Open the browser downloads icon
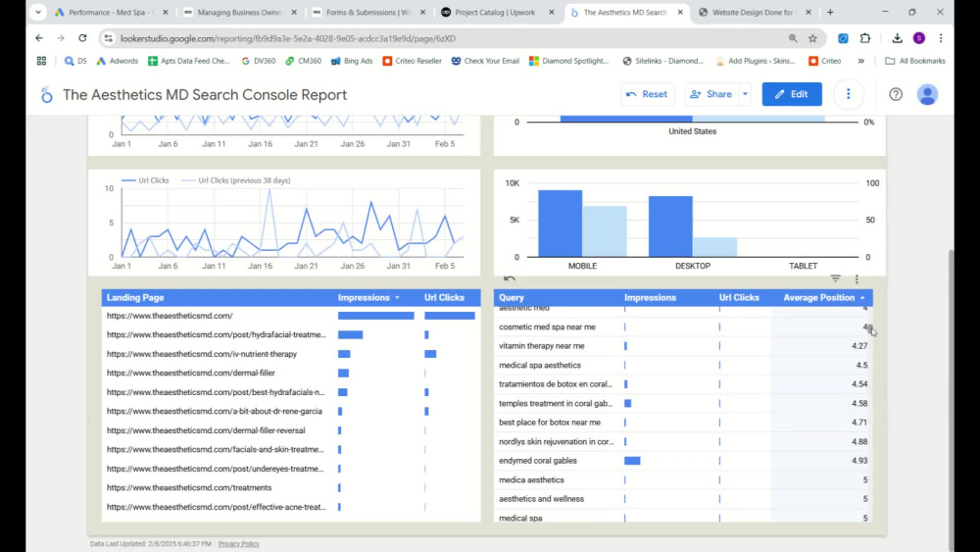Image resolution: width=980 pixels, height=552 pixels. (897, 38)
